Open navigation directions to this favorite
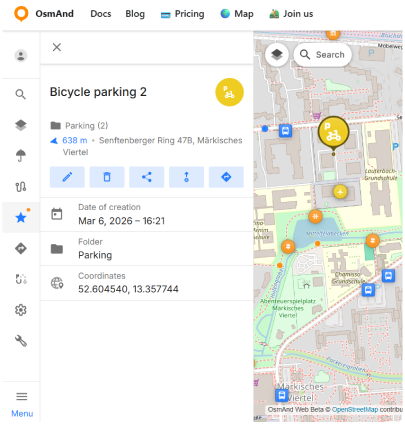This screenshot has width=405, height=425. 226,177
